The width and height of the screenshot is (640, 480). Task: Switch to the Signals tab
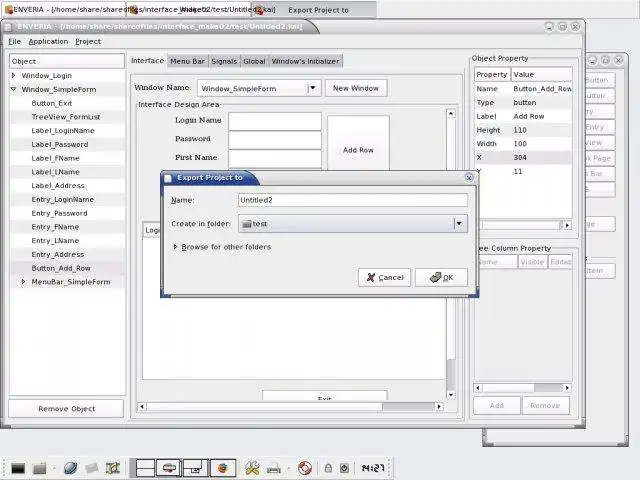[224, 61]
